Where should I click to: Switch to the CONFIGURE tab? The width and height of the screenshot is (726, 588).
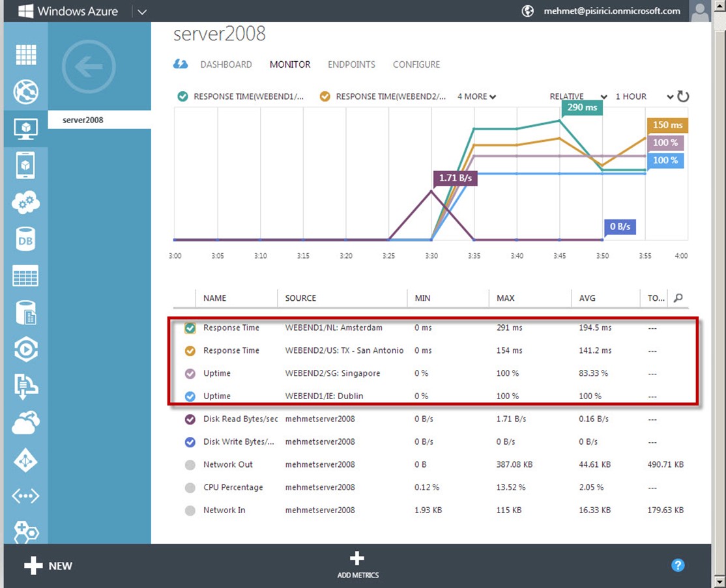(x=416, y=64)
